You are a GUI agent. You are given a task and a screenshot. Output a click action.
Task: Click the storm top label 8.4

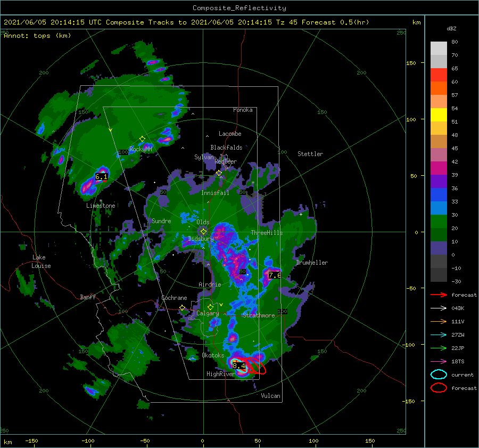tap(239, 365)
